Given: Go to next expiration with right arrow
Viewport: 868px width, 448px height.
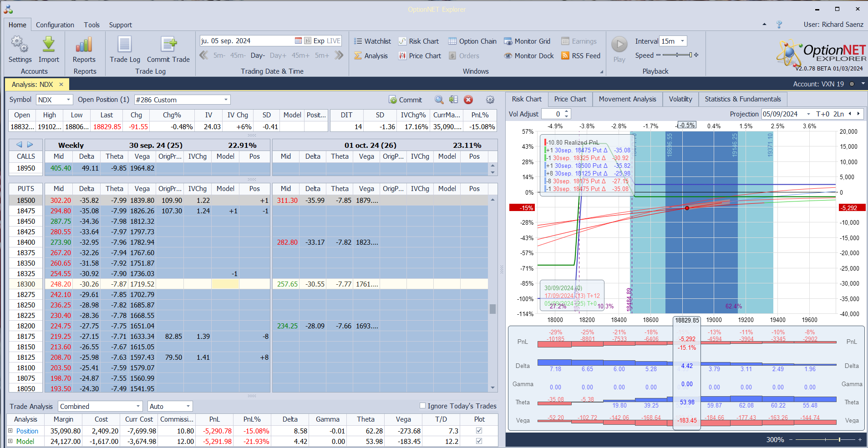Looking at the screenshot, I should click(30, 145).
